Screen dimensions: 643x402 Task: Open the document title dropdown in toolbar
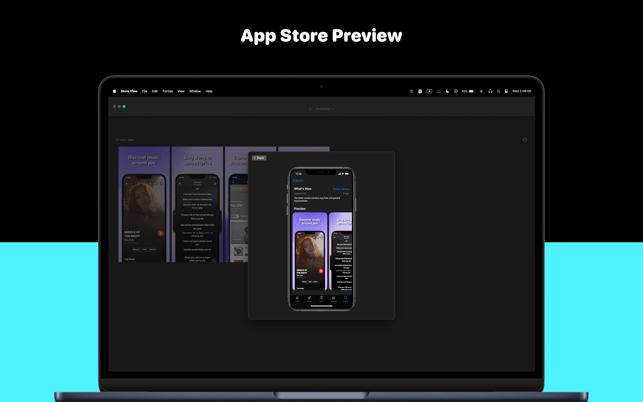click(x=322, y=108)
